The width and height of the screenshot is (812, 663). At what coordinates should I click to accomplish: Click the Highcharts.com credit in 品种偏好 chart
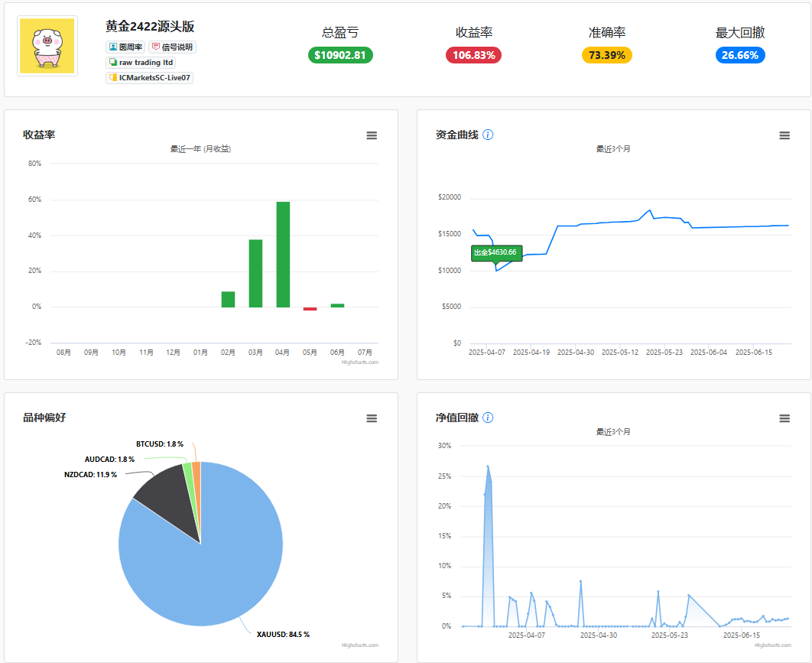pyautogui.click(x=360, y=645)
